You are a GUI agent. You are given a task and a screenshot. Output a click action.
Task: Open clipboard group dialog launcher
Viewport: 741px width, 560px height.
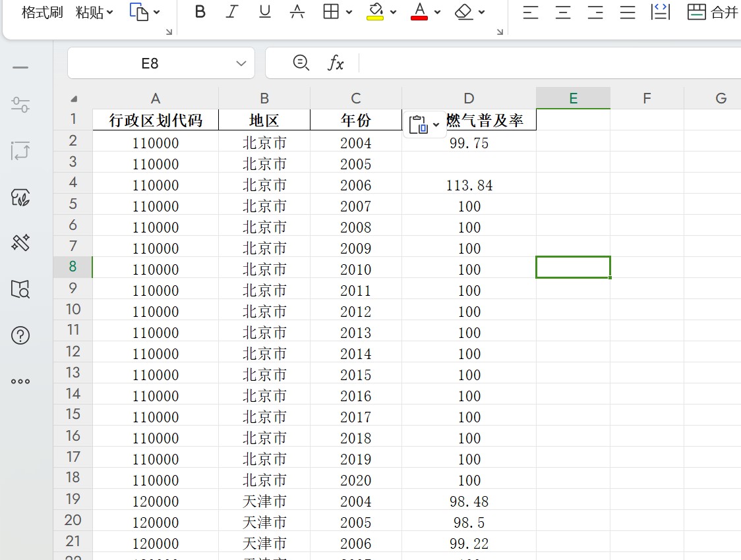tap(169, 32)
